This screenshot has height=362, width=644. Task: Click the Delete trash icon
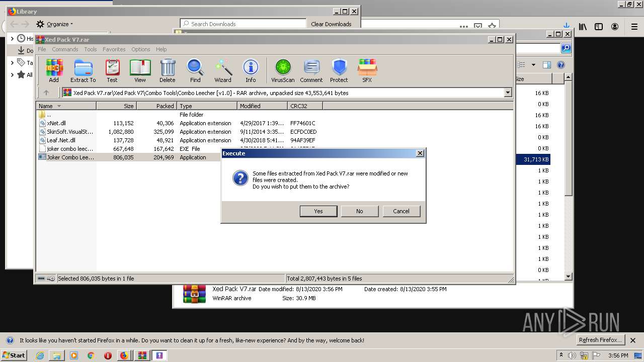click(168, 70)
